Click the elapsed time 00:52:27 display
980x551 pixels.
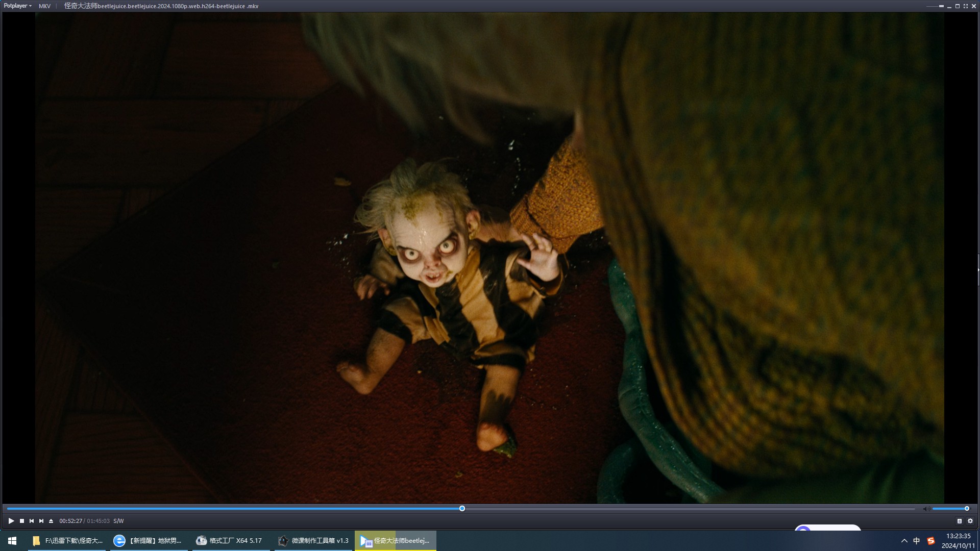coord(70,521)
